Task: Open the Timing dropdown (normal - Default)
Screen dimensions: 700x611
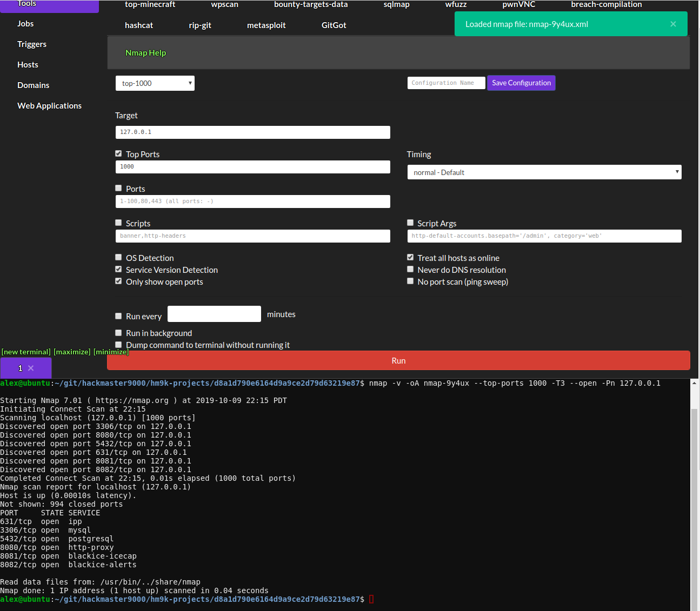Action: point(544,172)
